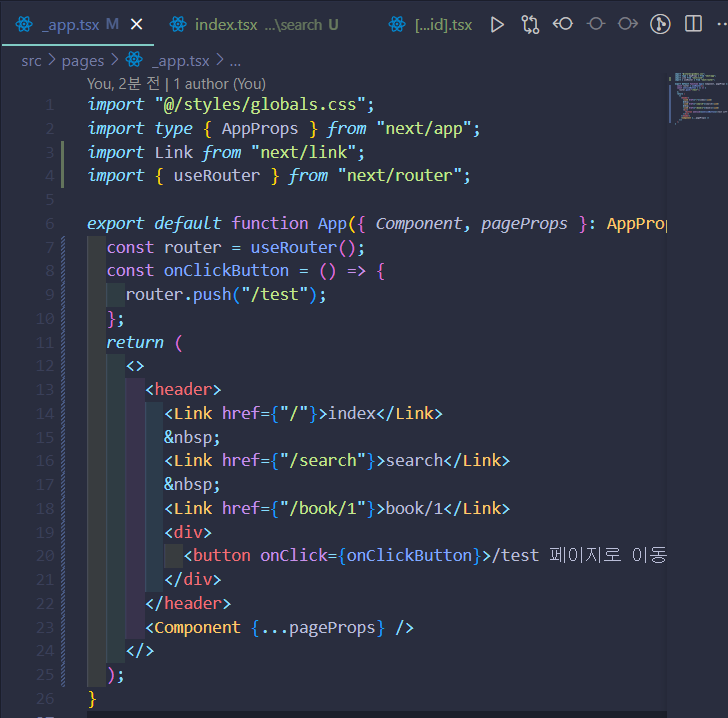
Task: Click the GitLens author blame annotation
Action: [x=176, y=84]
